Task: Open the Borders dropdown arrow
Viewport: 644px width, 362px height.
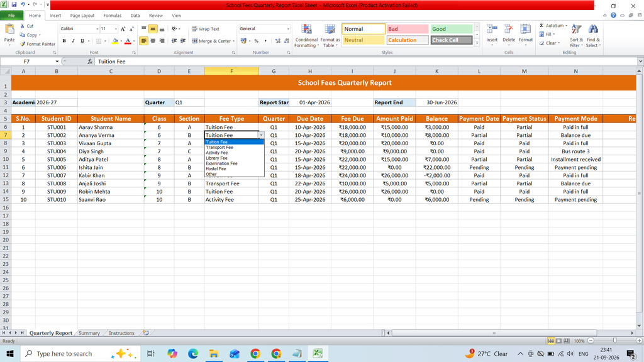Action: [105, 41]
